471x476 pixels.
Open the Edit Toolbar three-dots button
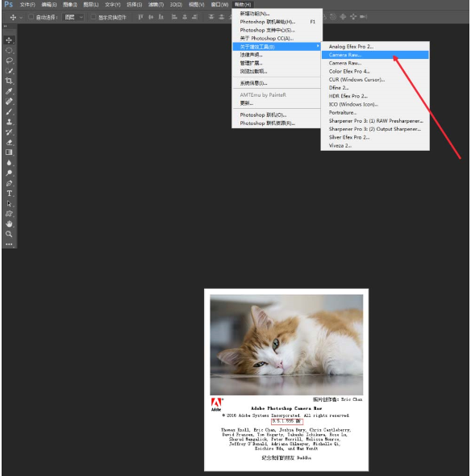point(9,244)
